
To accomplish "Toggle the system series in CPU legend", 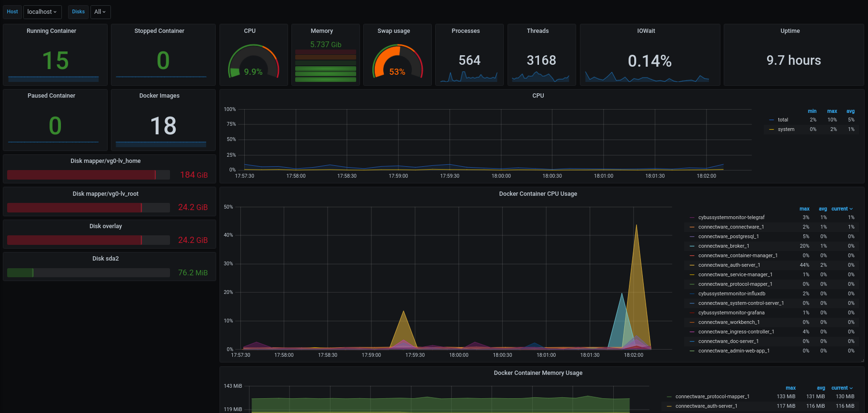I will pyautogui.click(x=786, y=129).
